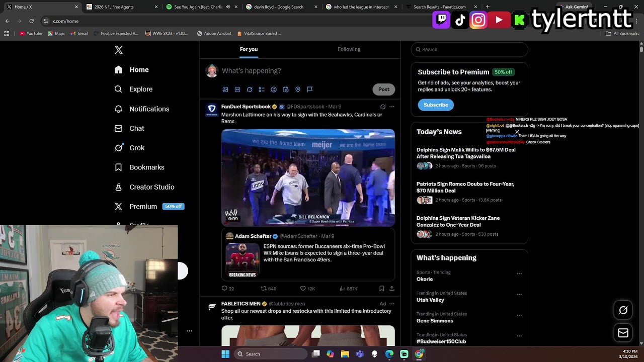Click the Subscribe button
644x362 pixels.
click(436, 105)
